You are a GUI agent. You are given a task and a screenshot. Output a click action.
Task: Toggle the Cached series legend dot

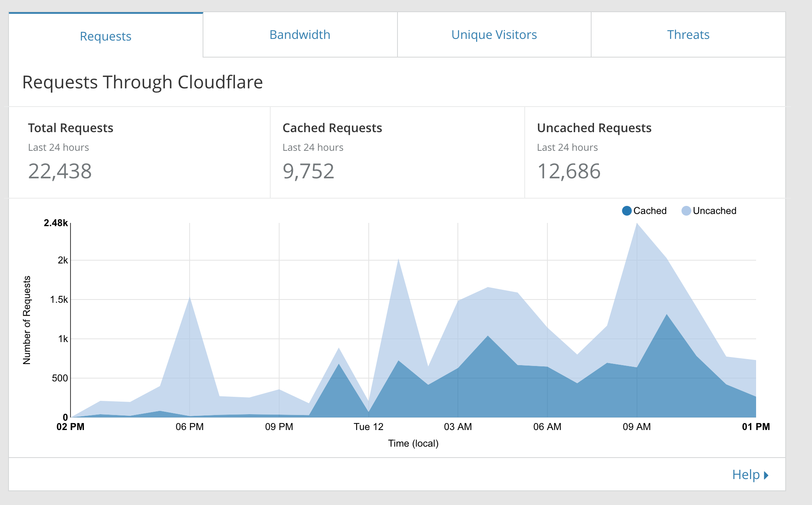[x=626, y=211]
